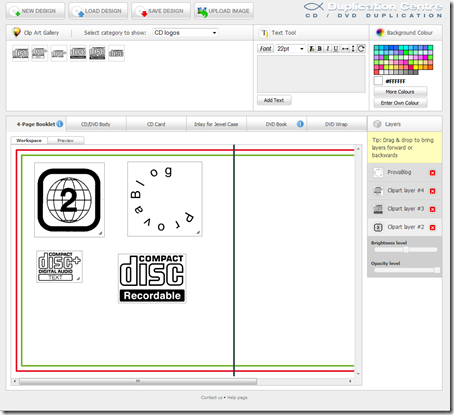Screen dimensions: 454x415
Task: Click the More Colours button
Action: tap(400, 92)
